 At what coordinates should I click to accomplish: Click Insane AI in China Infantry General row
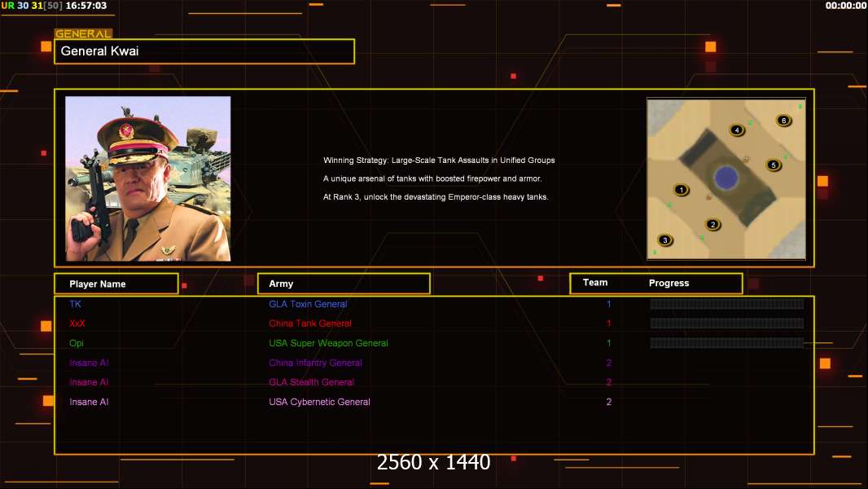point(89,363)
